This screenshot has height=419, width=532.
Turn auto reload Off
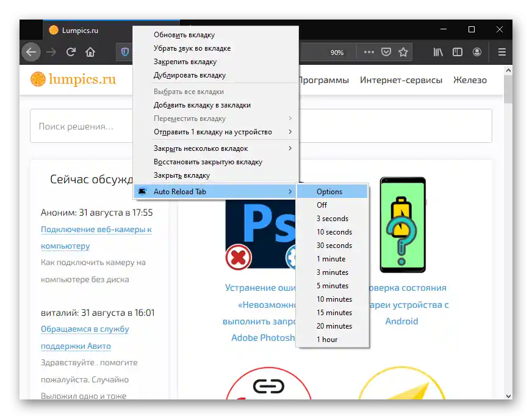tap(332, 205)
